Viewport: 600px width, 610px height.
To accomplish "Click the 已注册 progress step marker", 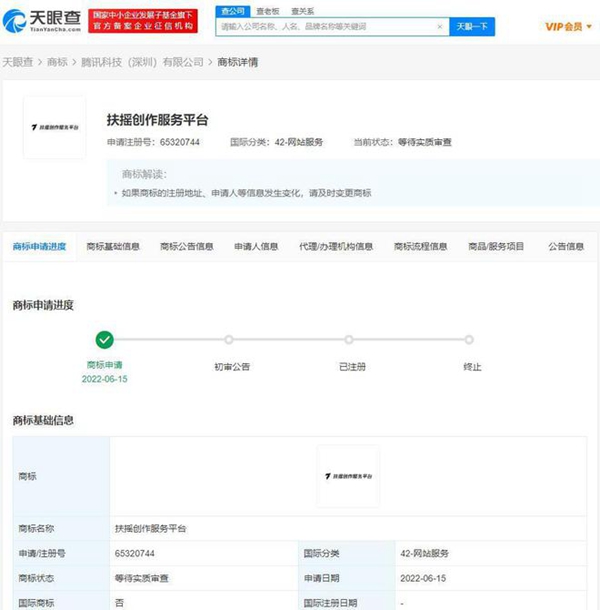I will click(x=349, y=341).
